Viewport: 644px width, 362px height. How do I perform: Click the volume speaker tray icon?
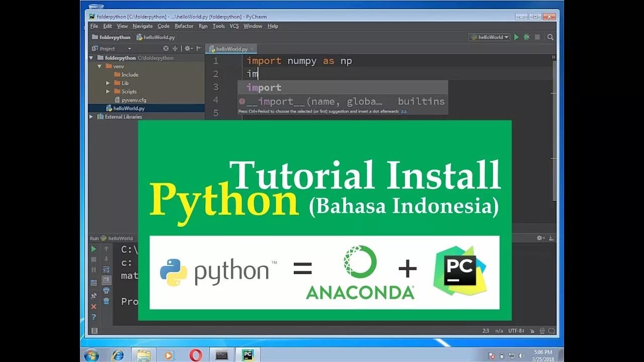(522, 356)
